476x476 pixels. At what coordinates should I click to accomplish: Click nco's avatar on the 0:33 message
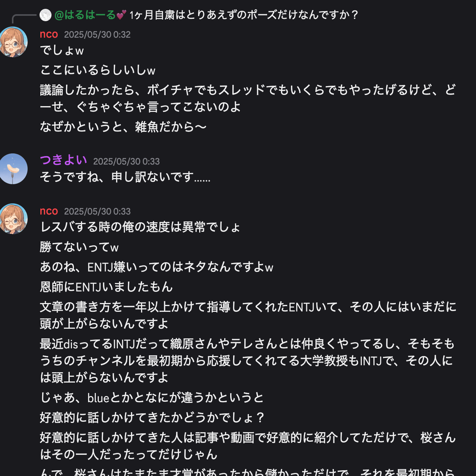[x=13, y=219]
